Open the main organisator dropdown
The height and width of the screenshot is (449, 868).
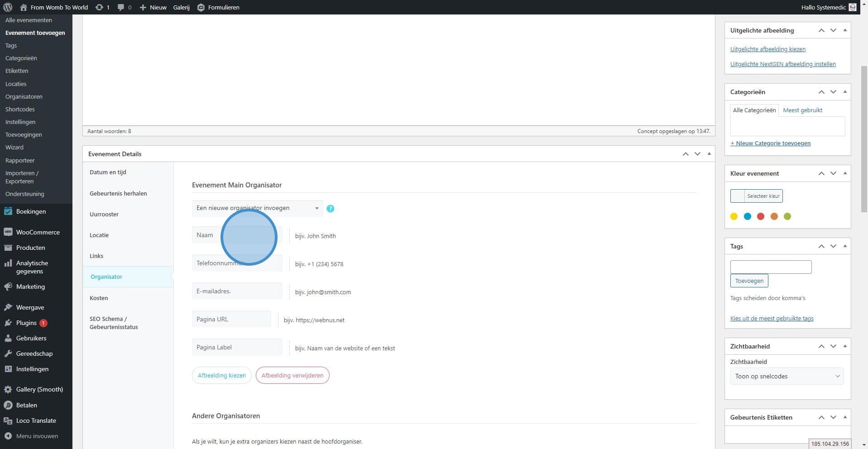[257, 208]
